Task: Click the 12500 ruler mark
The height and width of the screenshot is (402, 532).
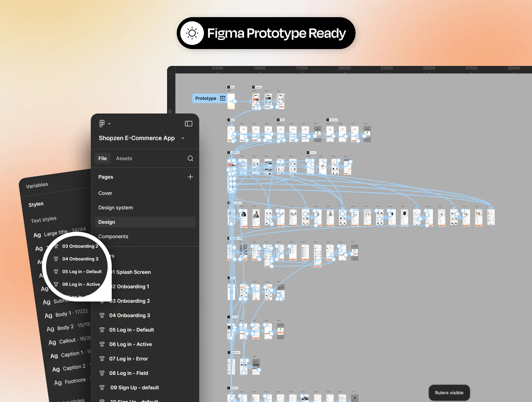Action: 217,68
